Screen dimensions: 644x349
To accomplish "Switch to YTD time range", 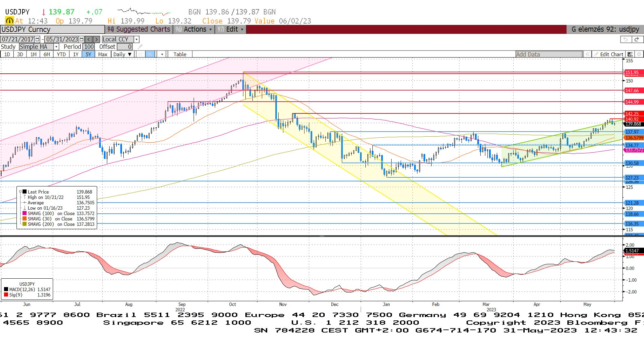I will (61, 54).
